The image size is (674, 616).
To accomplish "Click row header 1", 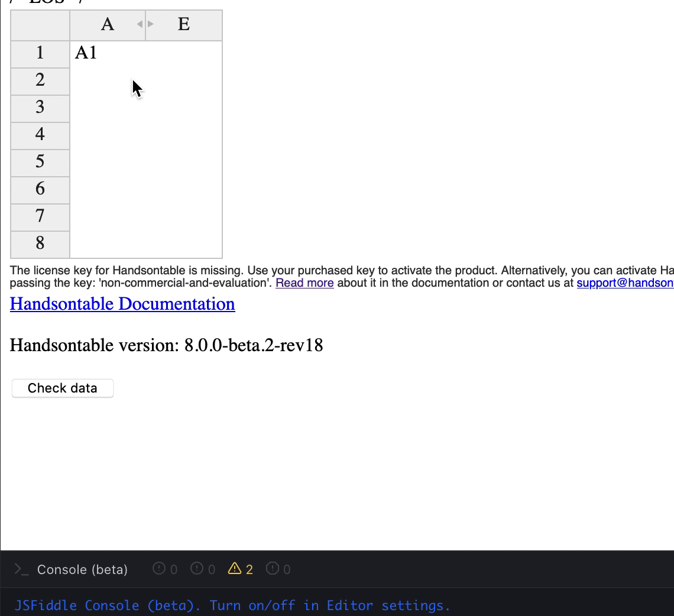I will coord(40,53).
